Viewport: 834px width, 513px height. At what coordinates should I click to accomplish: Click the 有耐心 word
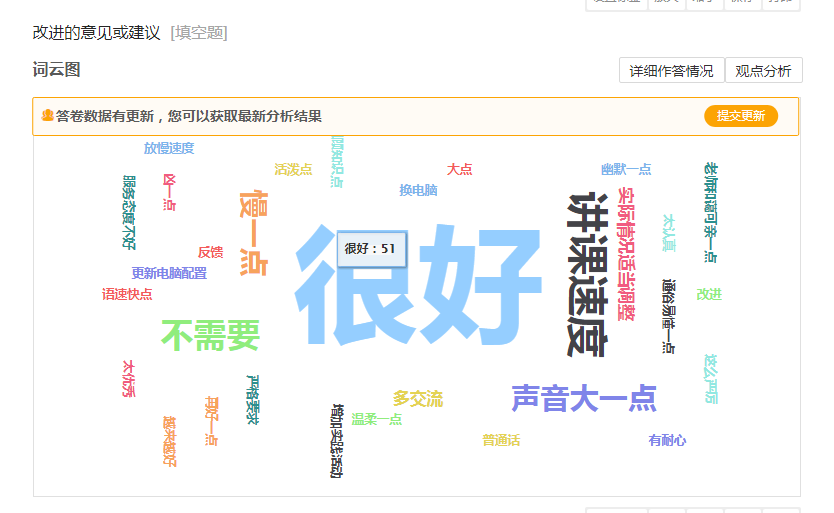tap(667, 440)
